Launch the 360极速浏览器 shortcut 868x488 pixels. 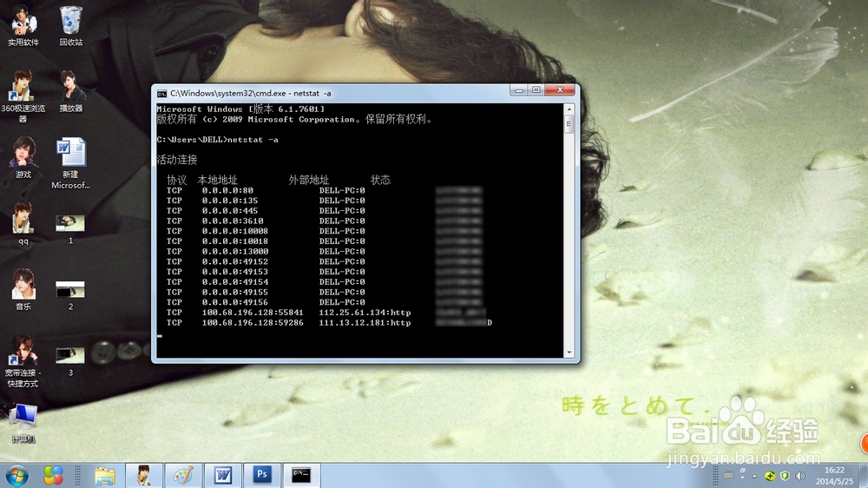coord(23,96)
